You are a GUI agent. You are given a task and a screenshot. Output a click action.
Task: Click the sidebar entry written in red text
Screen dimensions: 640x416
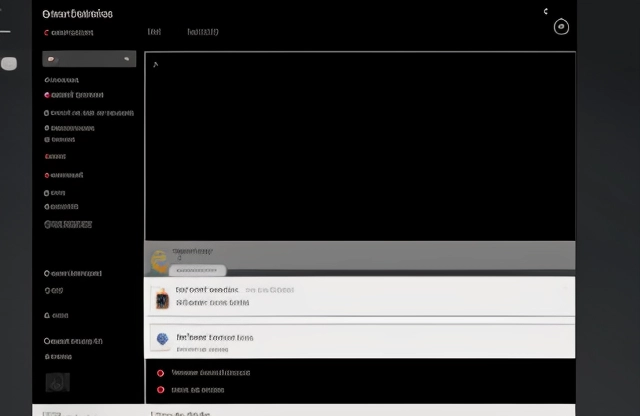coord(55,156)
